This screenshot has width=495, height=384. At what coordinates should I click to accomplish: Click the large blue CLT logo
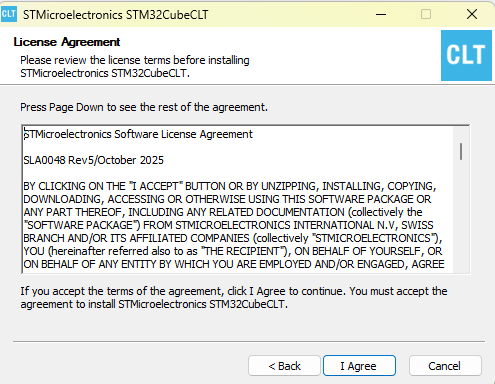point(466,55)
